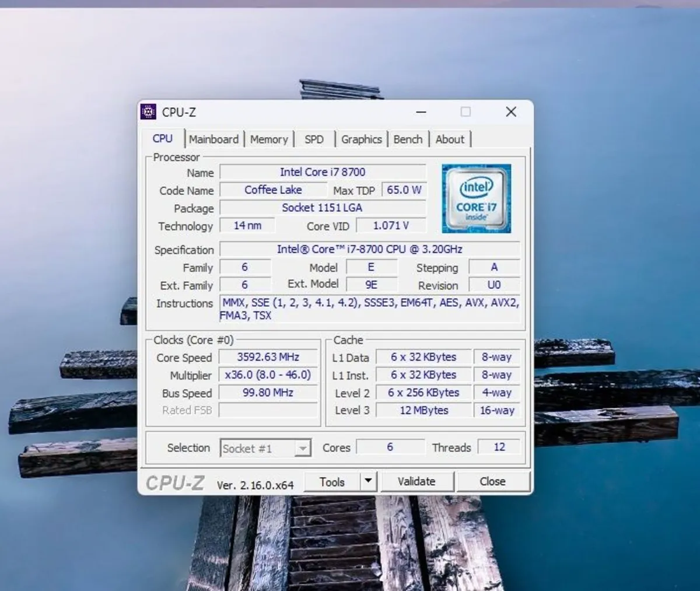Click the Core VID value 1.071 V
The image size is (700, 591).
391,226
